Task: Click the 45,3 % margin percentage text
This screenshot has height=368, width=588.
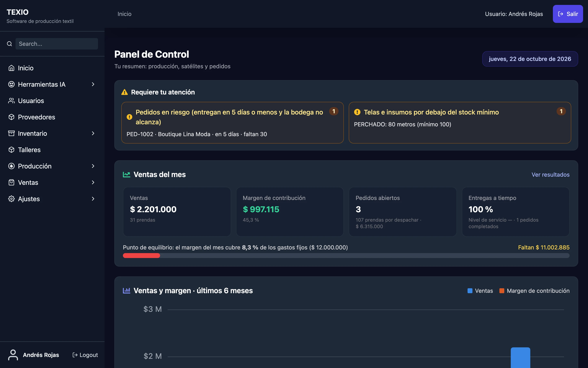Action: click(x=251, y=220)
